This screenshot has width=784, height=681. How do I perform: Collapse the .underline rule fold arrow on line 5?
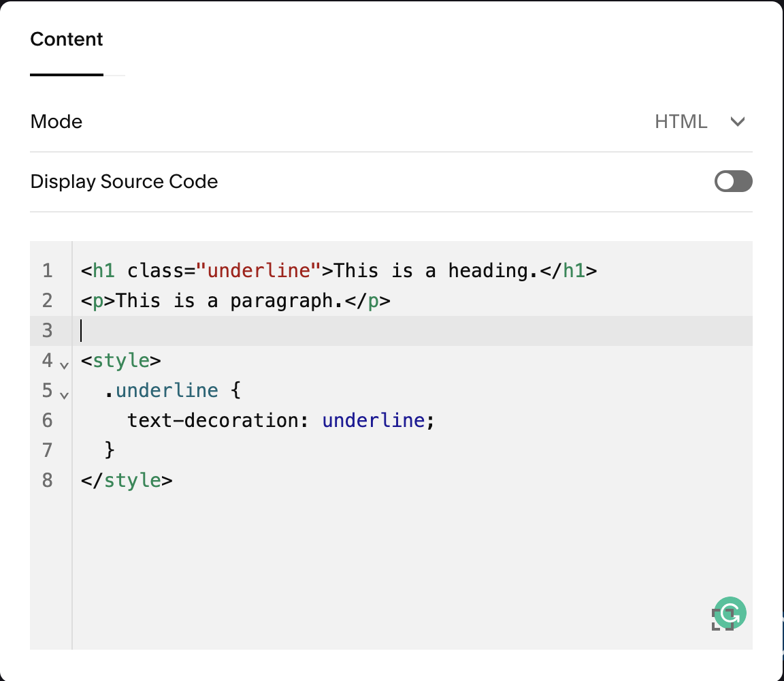[64, 395]
